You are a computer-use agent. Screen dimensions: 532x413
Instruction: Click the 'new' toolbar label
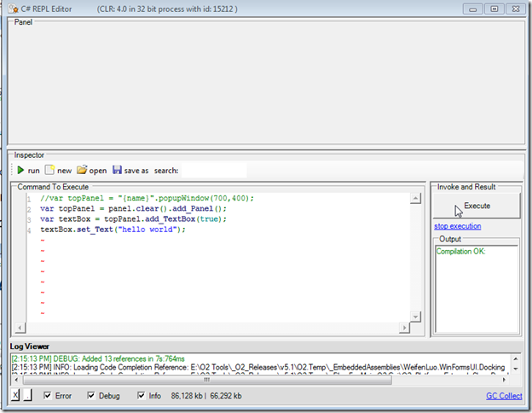65,171
